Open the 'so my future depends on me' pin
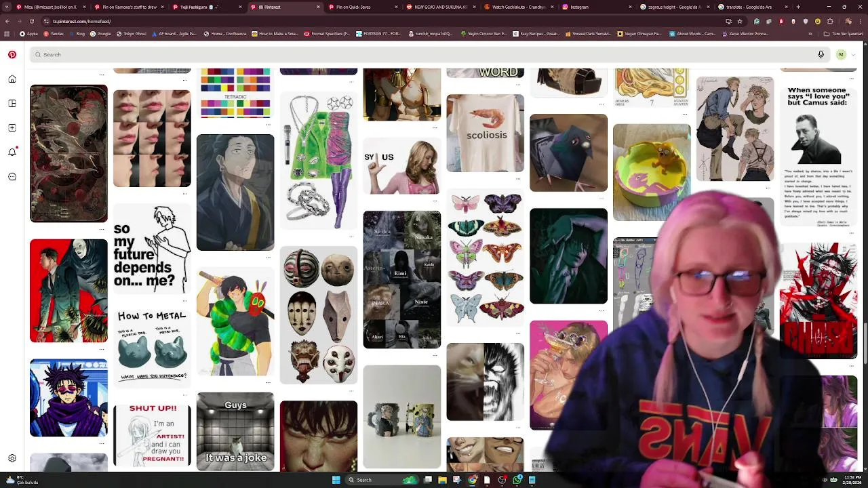Viewport: 868px width, 488px height. click(x=152, y=249)
